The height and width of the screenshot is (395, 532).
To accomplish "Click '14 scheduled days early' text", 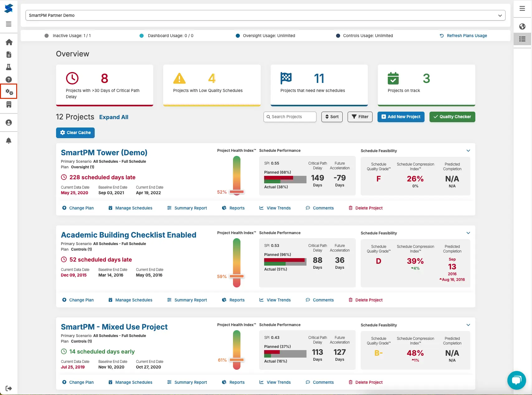I will point(102,352).
